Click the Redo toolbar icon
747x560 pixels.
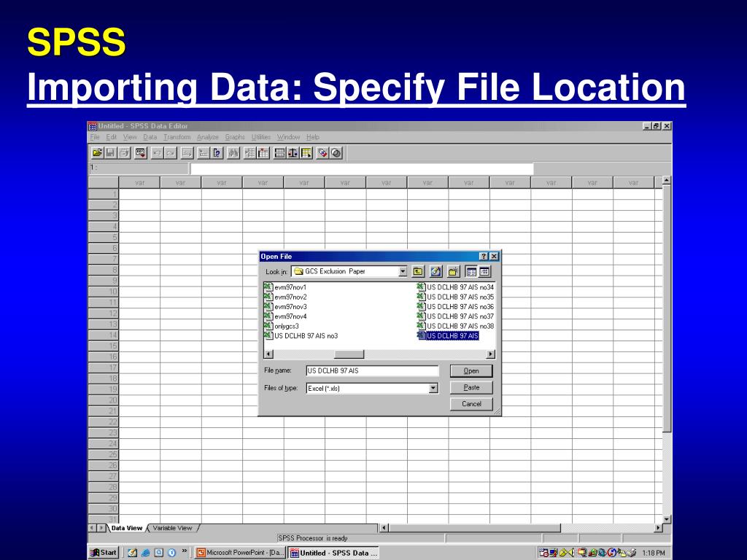[x=171, y=153]
